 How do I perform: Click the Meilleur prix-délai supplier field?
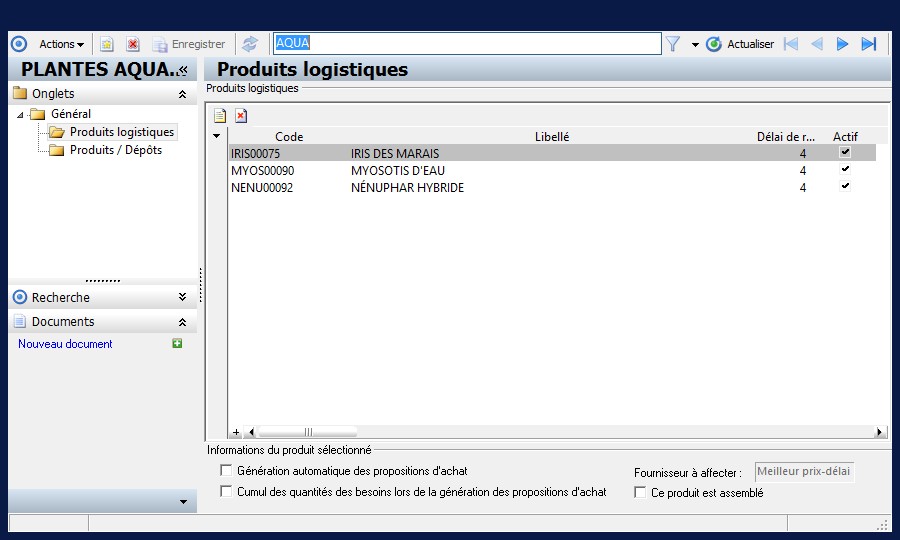[804, 472]
